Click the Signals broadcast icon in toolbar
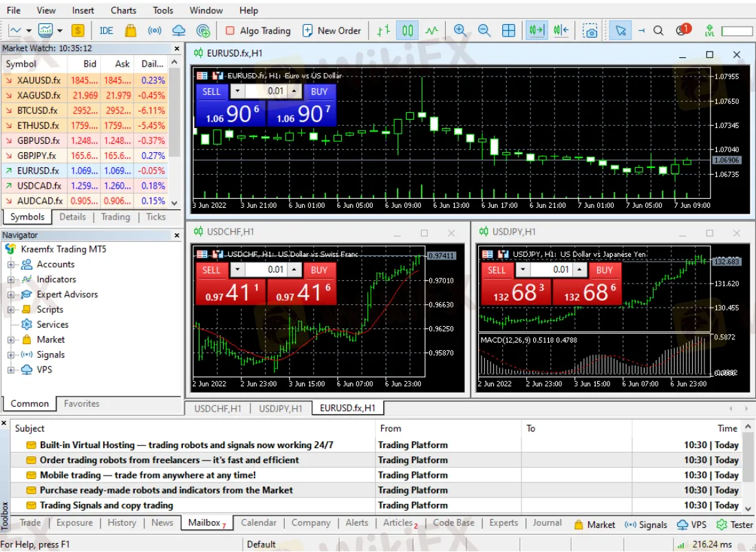This screenshot has width=756, height=552. pos(154,30)
